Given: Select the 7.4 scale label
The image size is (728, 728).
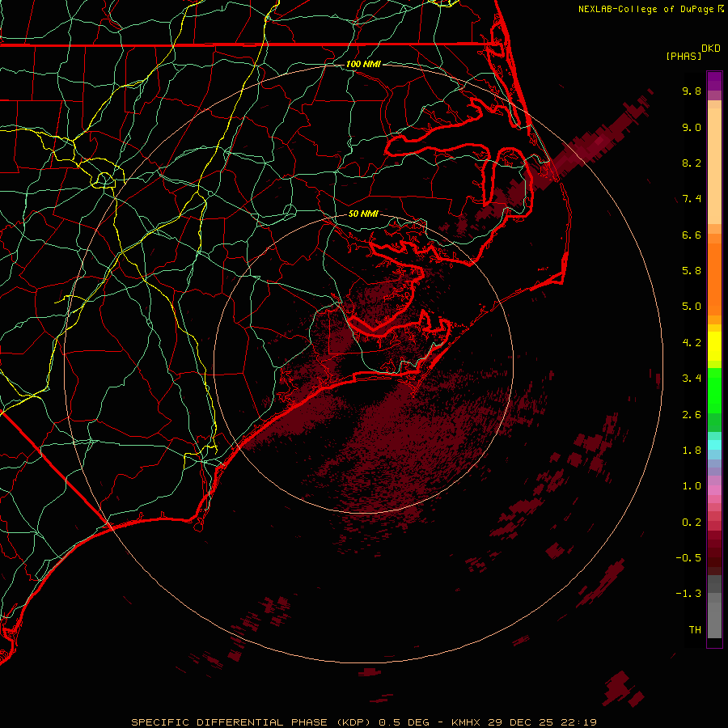Looking at the screenshot, I should [x=692, y=199].
